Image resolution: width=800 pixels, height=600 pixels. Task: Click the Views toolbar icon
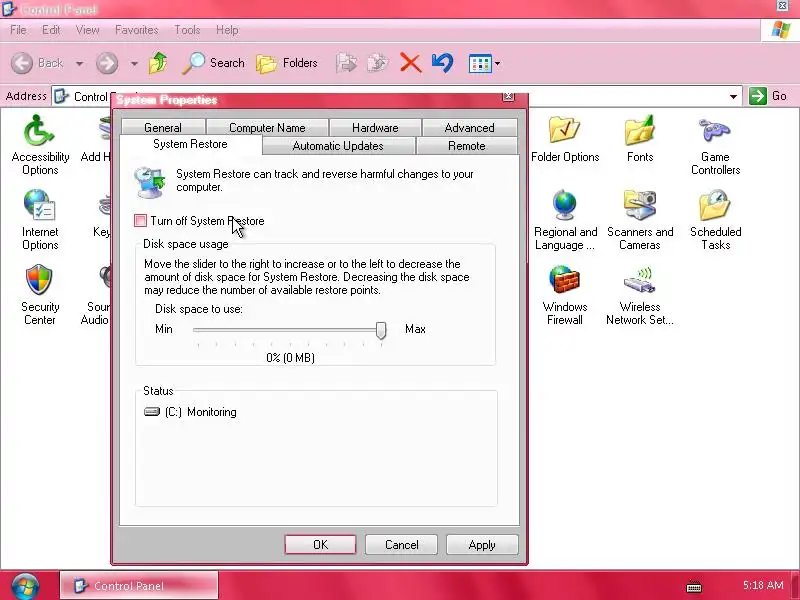click(x=480, y=64)
